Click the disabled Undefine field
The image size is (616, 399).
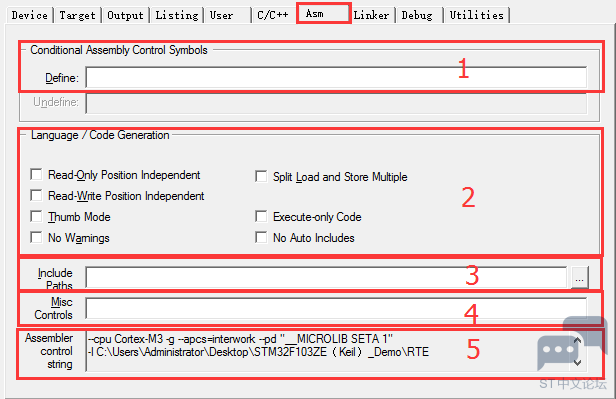click(x=336, y=103)
